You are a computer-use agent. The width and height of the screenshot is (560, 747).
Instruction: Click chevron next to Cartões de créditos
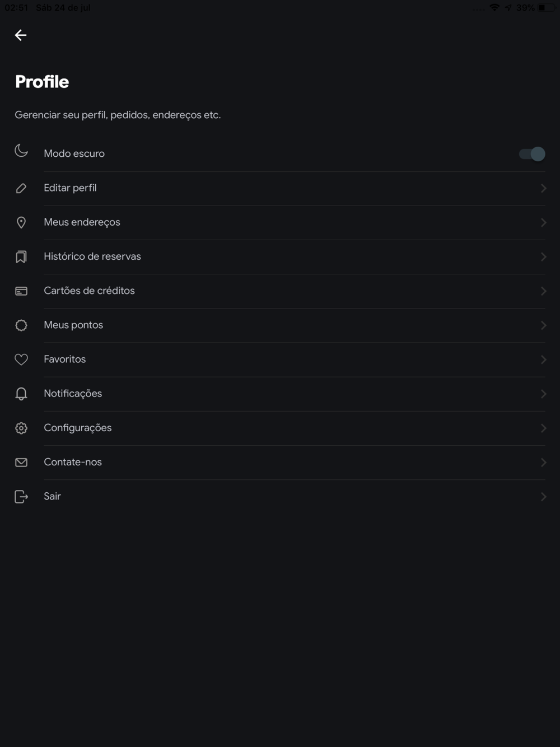point(543,291)
